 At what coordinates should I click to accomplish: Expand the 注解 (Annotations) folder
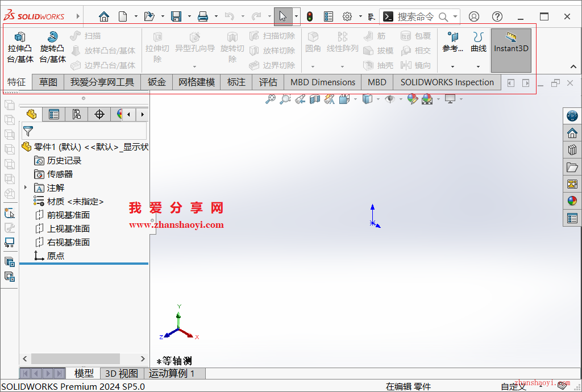coord(25,187)
